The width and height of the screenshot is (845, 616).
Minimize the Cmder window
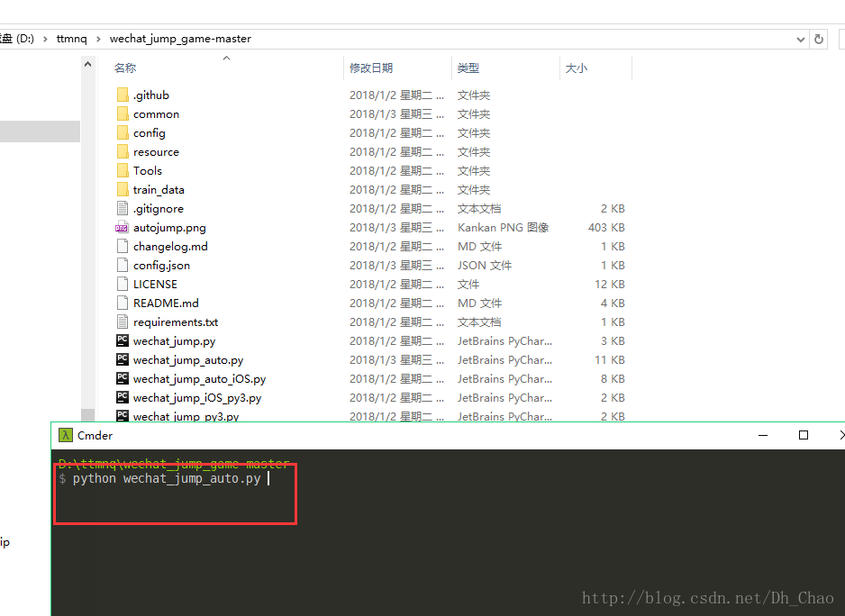pyautogui.click(x=763, y=435)
